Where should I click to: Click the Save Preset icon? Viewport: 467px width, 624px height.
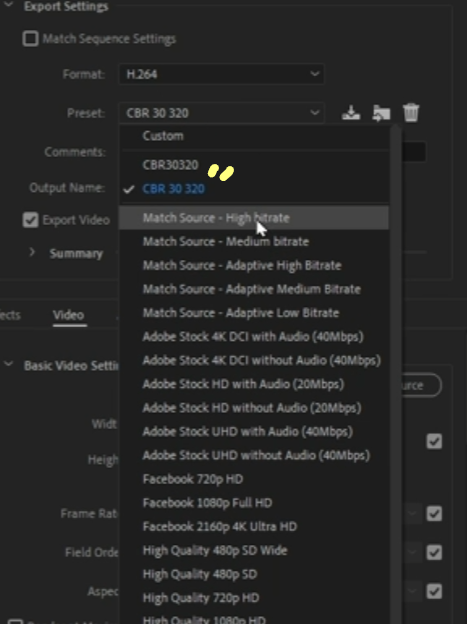[x=351, y=113]
